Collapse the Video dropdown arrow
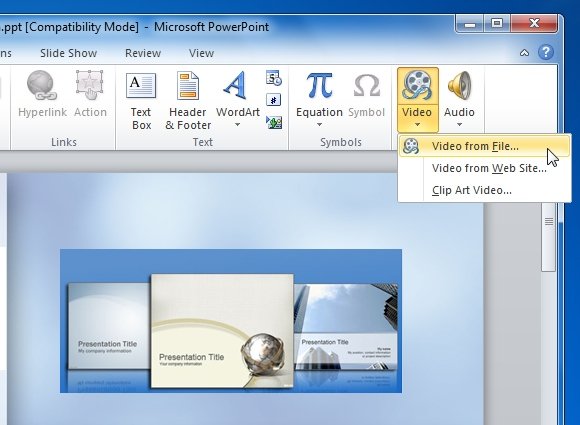This screenshot has height=425, width=580. pyautogui.click(x=417, y=125)
